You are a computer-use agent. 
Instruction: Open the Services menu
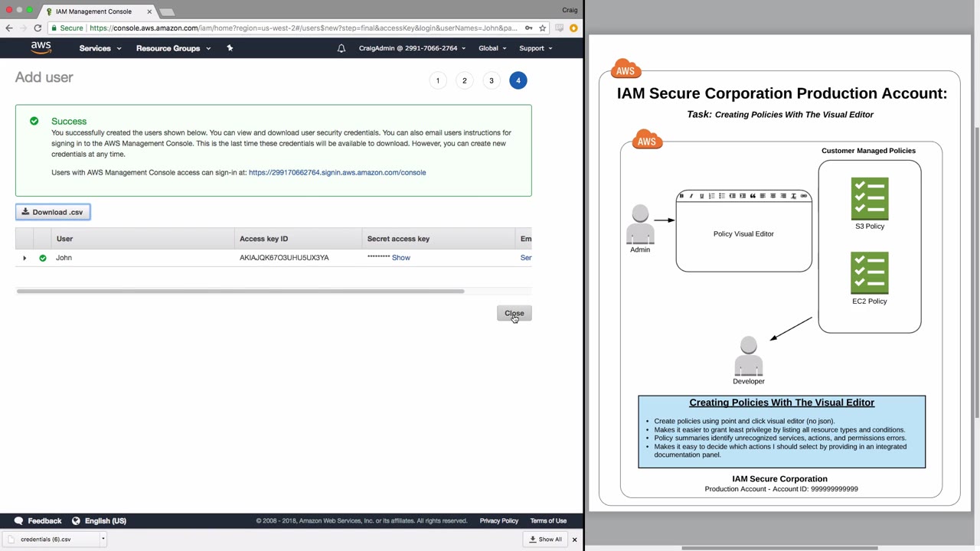click(100, 48)
